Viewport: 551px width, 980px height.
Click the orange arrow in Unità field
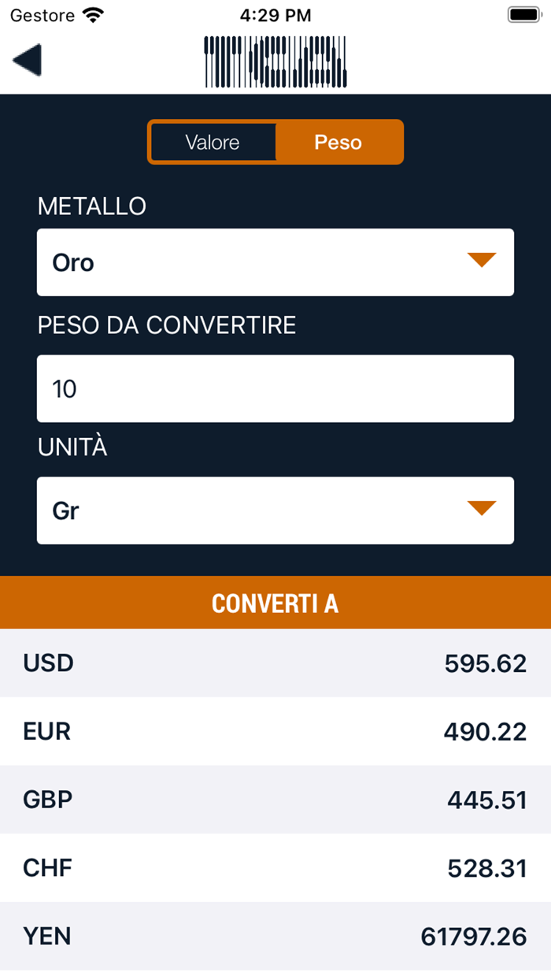coord(481,509)
